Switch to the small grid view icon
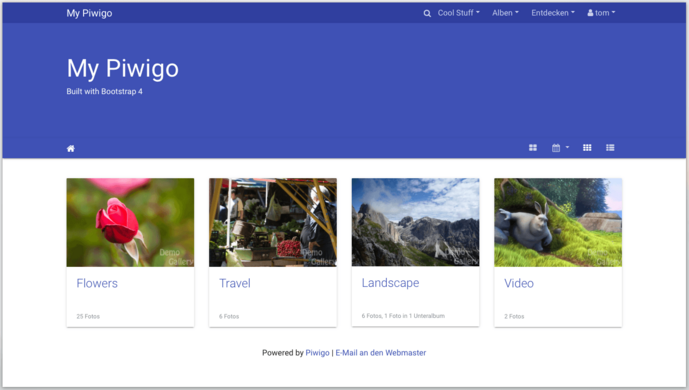 coord(587,148)
